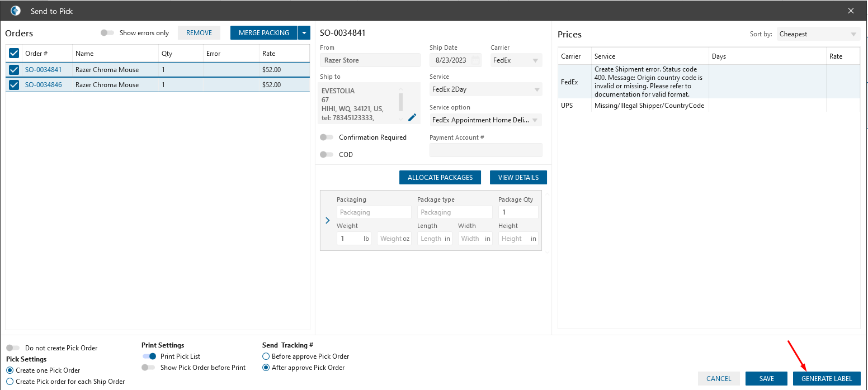The width and height of the screenshot is (868, 390).
Task: Select Create Pick order for each Ship Order
Action: (10, 382)
